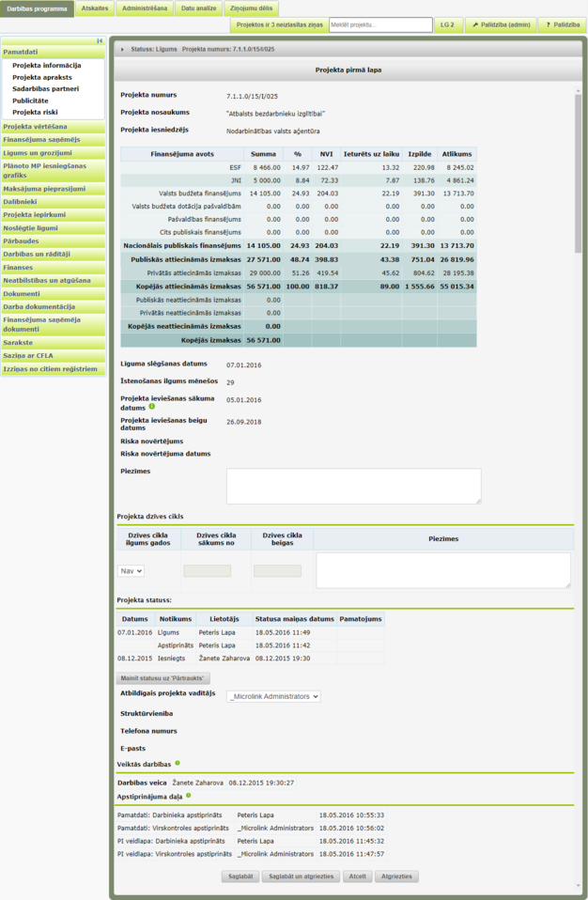The image size is (588, 900).
Task: Click info icon beside Apstiprinājuma daļa
Action: click(x=188, y=796)
